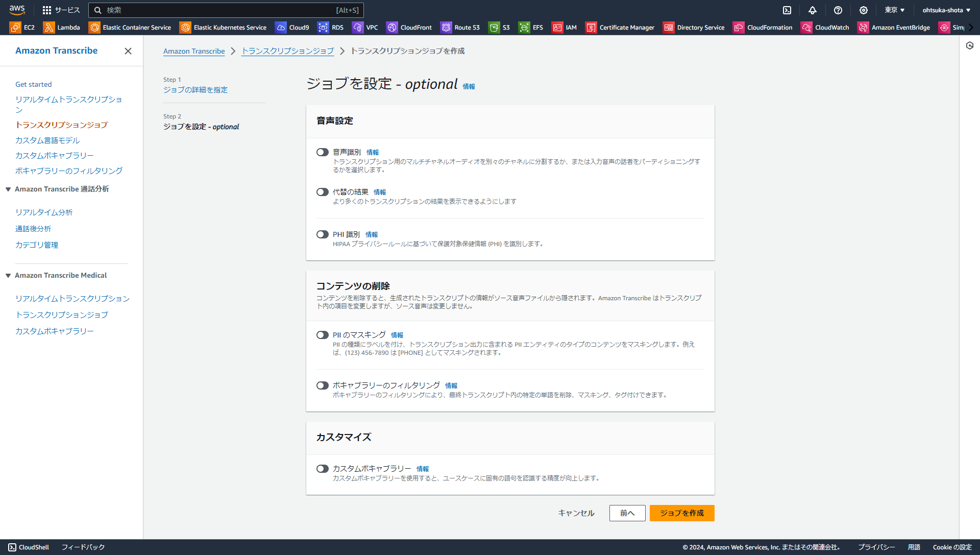Collapse the Amazon Transcribe 通話分析 section
Image resolution: width=980 pixels, height=555 pixels.
7,189
